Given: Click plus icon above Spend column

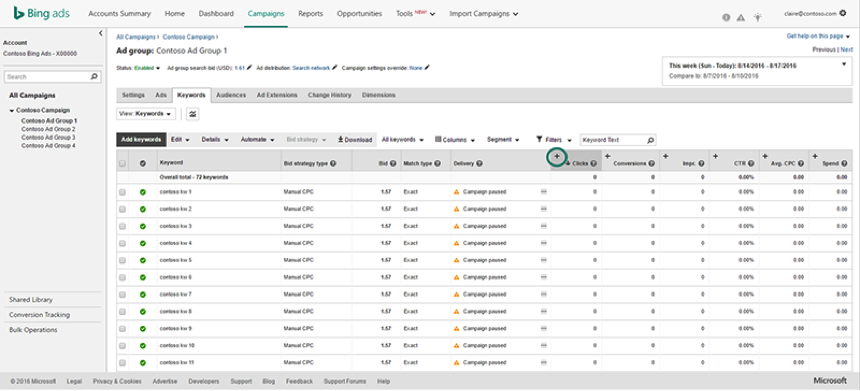Looking at the screenshot, I should coord(815,157).
